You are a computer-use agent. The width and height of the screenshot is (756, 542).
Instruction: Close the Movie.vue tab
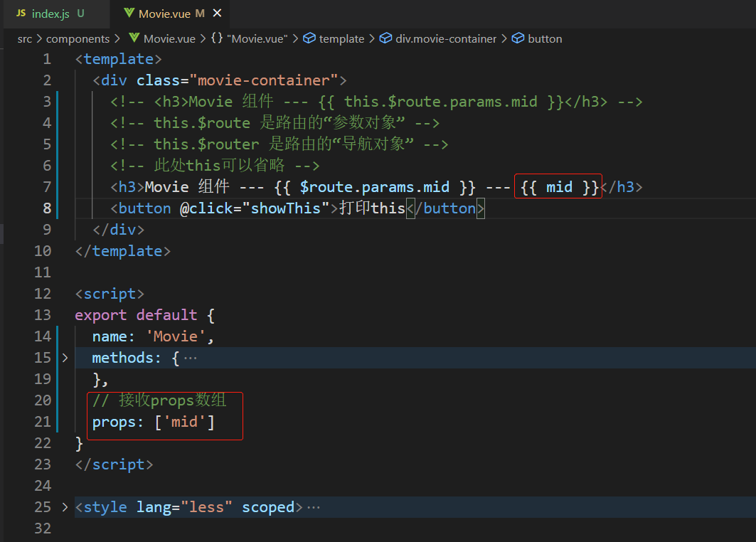click(217, 14)
